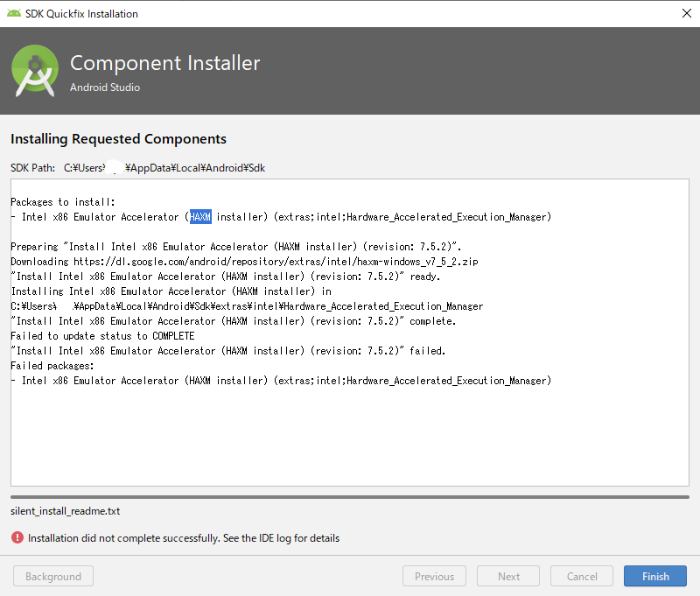Image resolution: width=700 pixels, height=596 pixels.
Task: Click the Component Installer title
Action: [164, 63]
